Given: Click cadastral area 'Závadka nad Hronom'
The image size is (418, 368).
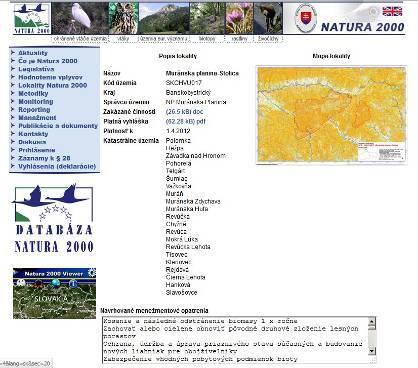Looking at the screenshot, I should point(195,156).
